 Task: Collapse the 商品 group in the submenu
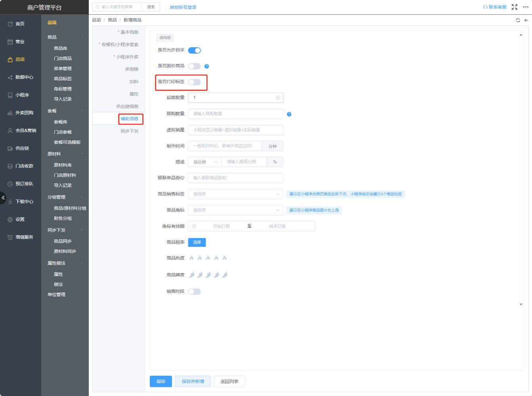pos(82,37)
